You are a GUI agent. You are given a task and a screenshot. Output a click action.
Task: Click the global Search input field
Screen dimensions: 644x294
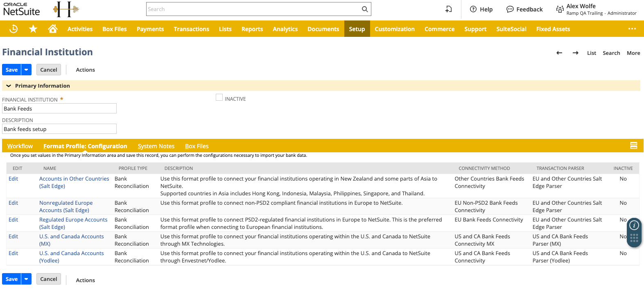[254, 9]
